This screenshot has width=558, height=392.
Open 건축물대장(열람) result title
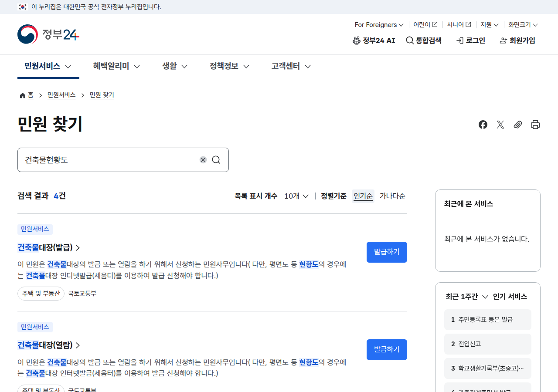point(49,345)
